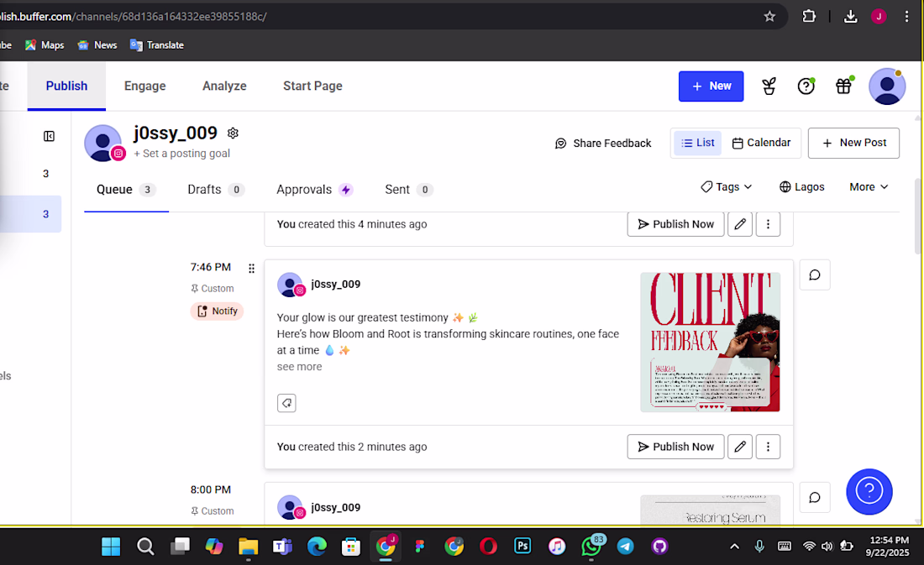Screen dimensions: 924x565
Task: Open the help question mark icon in header
Action: 806,86
